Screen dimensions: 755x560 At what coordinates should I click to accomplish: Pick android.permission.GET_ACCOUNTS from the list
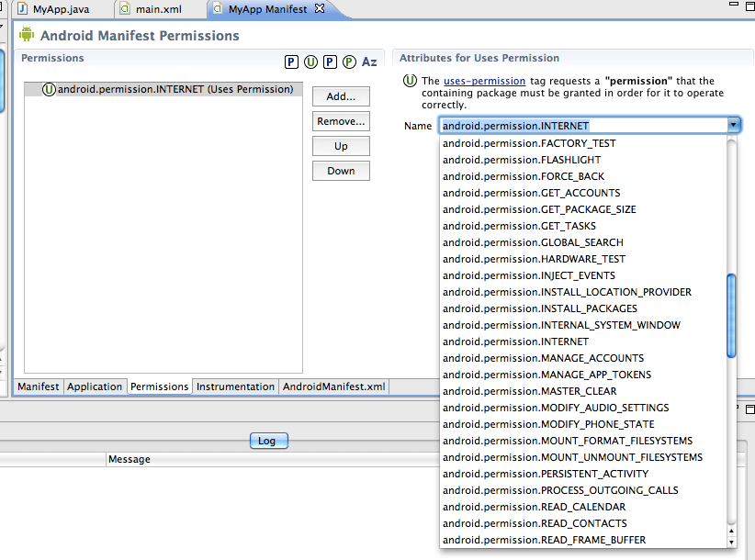click(531, 193)
